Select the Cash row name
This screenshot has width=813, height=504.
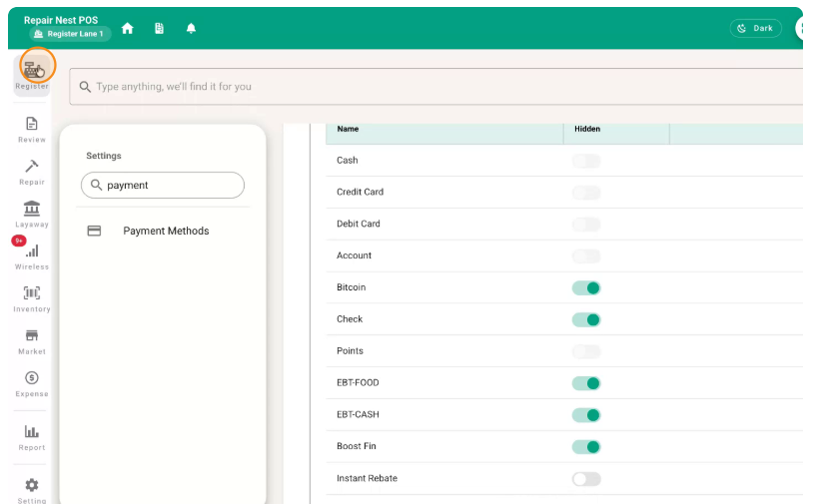click(x=347, y=160)
